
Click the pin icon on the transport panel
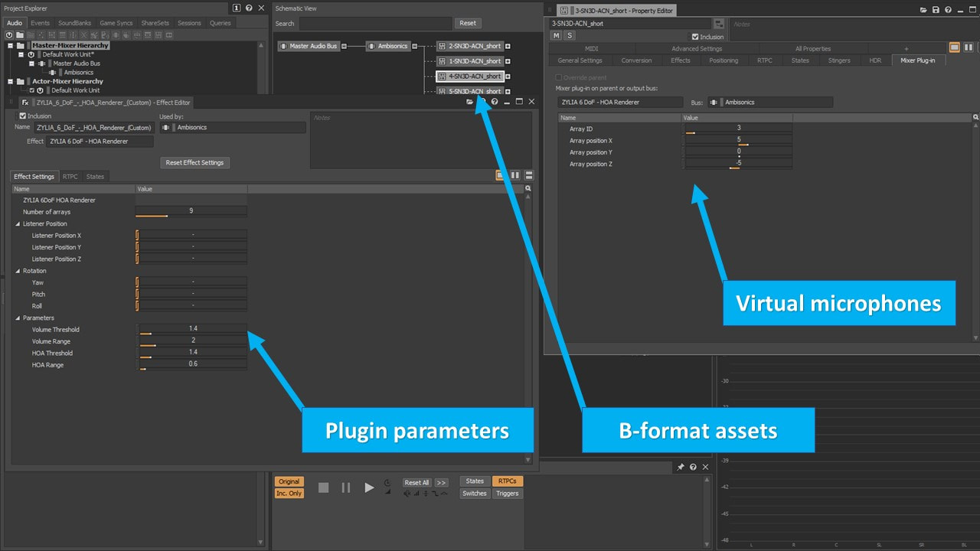[x=681, y=467]
